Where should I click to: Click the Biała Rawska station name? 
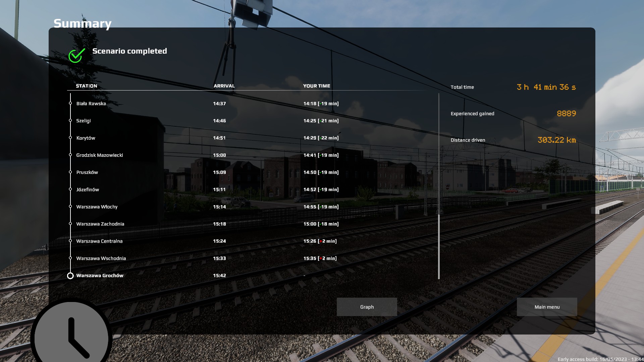[x=91, y=104]
